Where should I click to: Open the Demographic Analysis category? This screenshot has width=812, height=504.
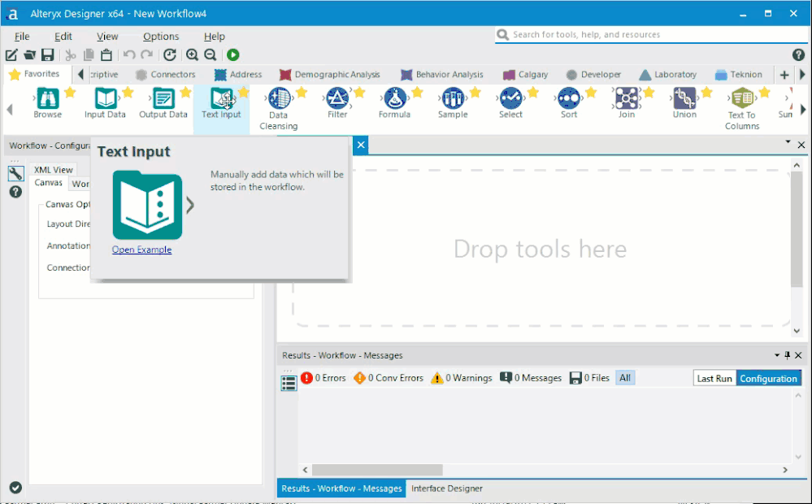tap(329, 75)
